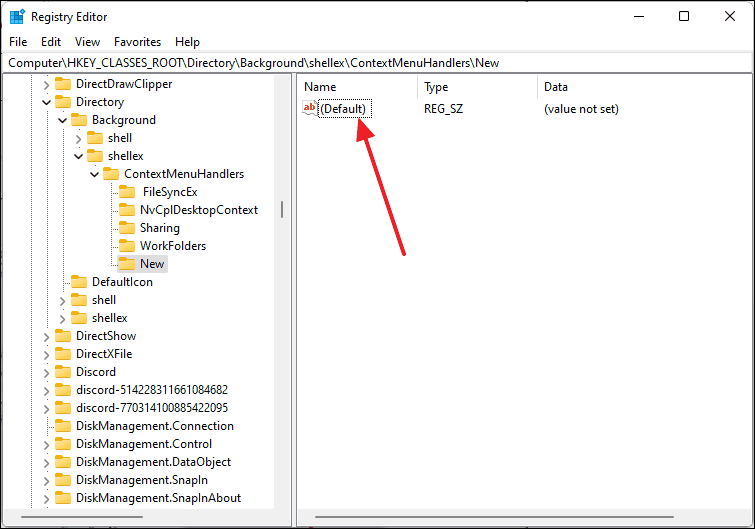The image size is (755, 529).
Task: Sort values by the Data column header
Action: pos(644,87)
